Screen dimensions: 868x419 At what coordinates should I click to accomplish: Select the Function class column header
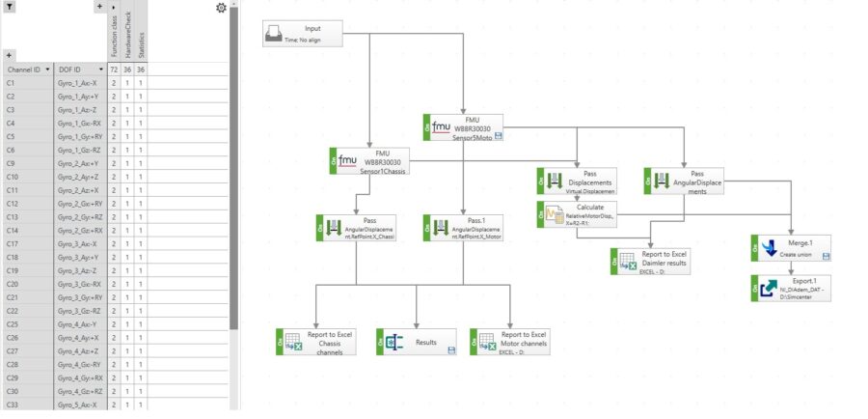(114, 37)
